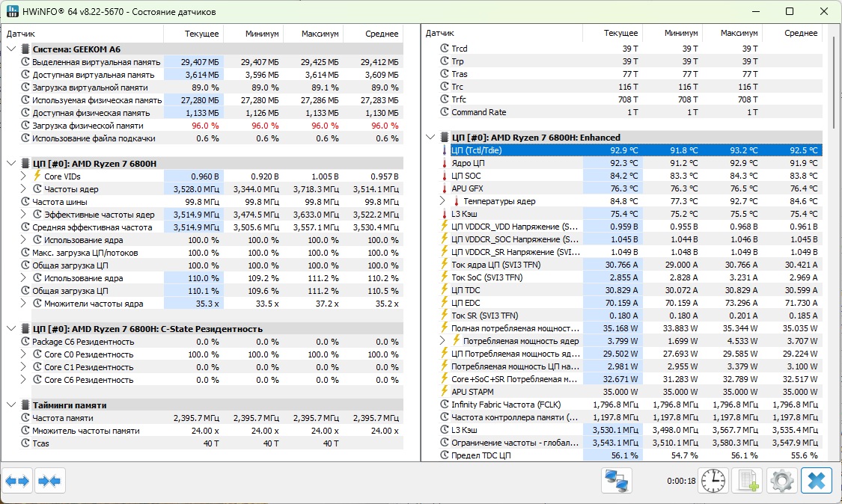Collapse the Система: GEEKOM A6 section
The image size is (842, 504).
click(x=12, y=49)
